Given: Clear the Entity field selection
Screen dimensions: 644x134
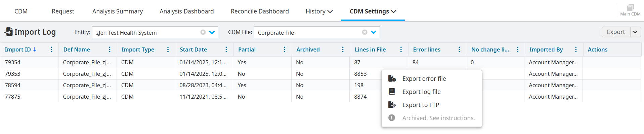Looking at the screenshot, I should point(203,32).
